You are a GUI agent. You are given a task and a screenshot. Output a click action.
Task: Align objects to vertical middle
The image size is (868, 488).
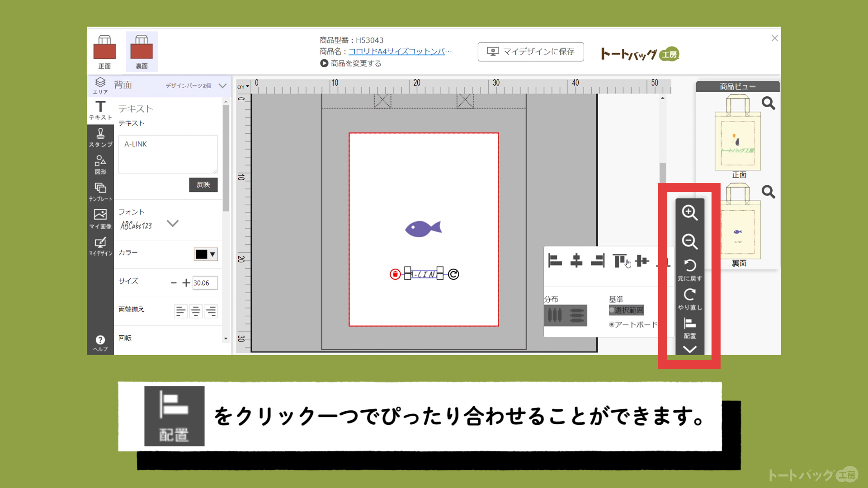click(x=642, y=261)
